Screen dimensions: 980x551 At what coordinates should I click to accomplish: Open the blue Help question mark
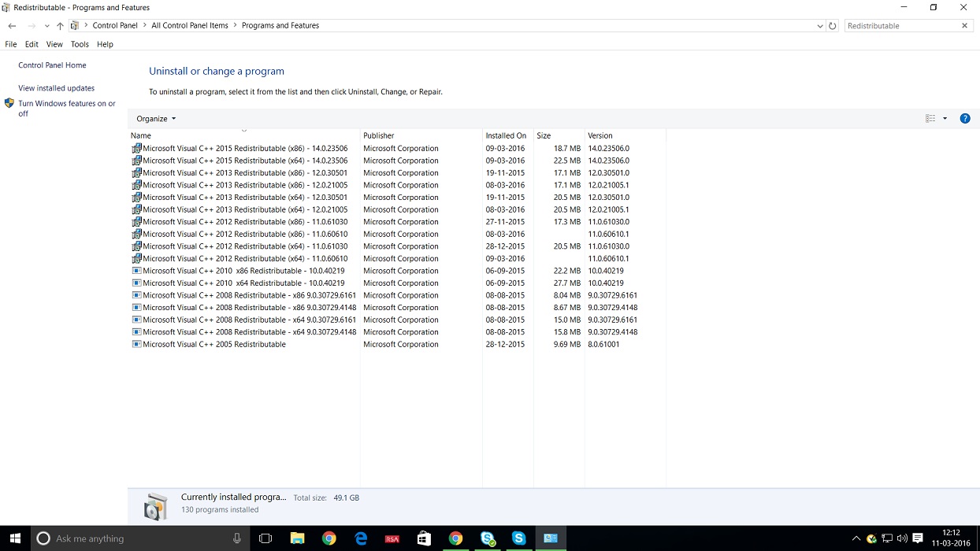click(x=965, y=119)
